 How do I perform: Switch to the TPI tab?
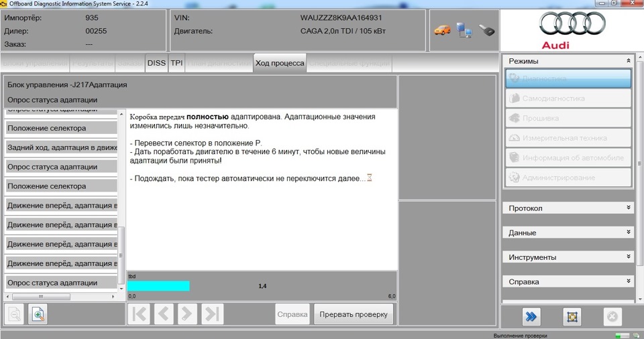[x=176, y=63]
